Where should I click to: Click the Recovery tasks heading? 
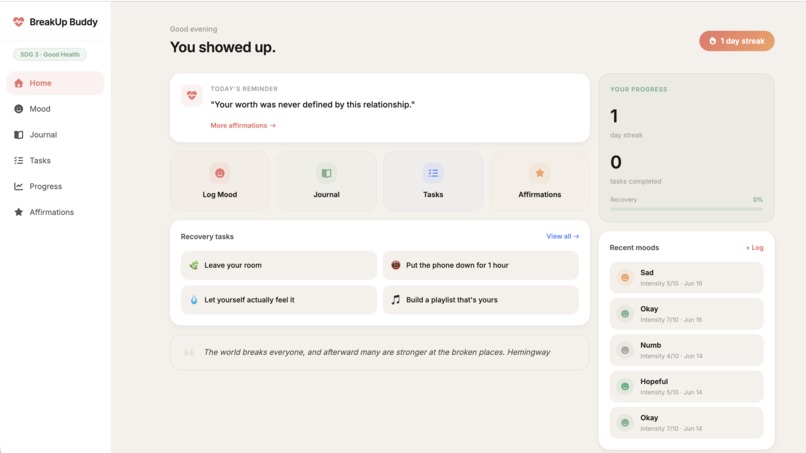pos(207,237)
